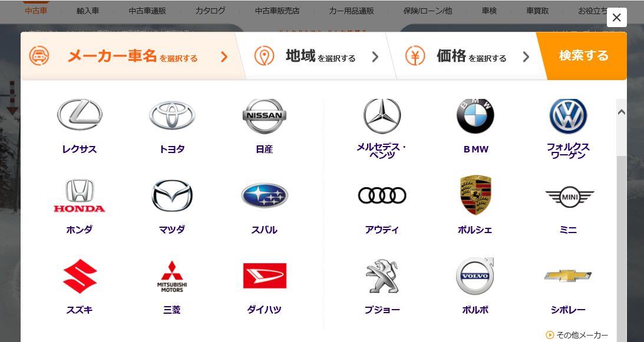Choose the Nissan emblem

click(264, 116)
